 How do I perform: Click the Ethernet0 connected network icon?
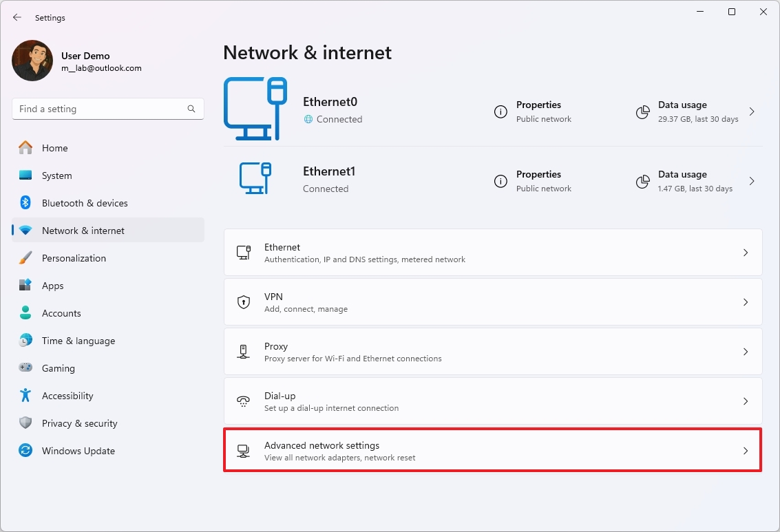click(x=255, y=108)
